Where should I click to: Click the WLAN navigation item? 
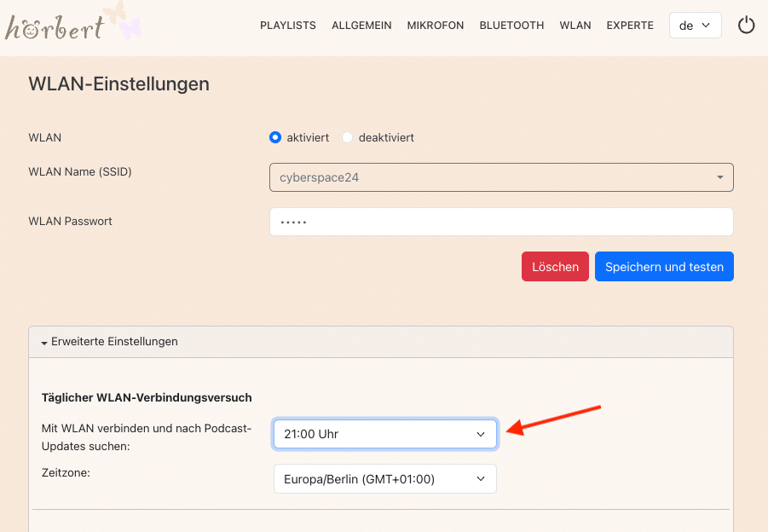click(x=575, y=26)
